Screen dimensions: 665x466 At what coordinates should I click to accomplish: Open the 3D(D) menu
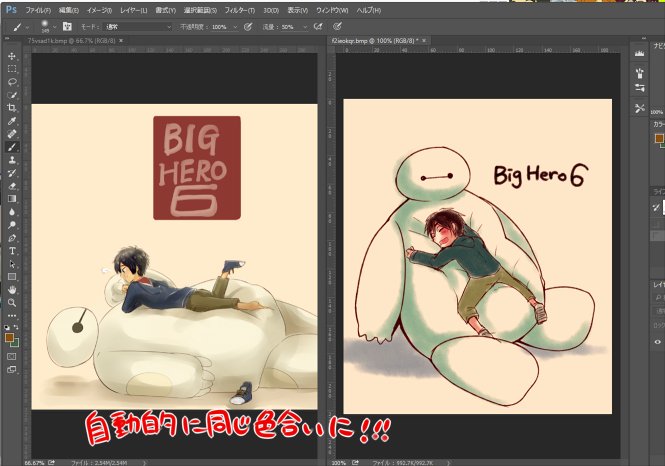[x=271, y=10]
